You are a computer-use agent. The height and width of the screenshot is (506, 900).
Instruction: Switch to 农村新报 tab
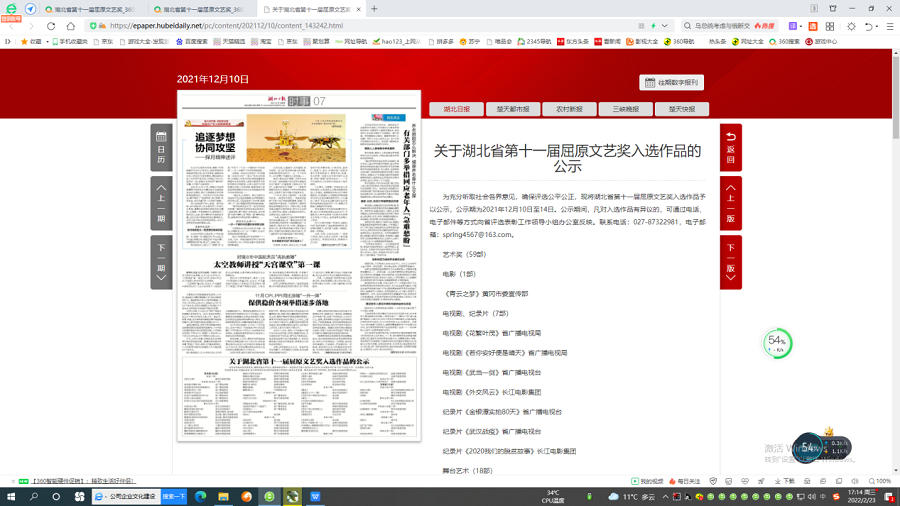(x=569, y=109)
